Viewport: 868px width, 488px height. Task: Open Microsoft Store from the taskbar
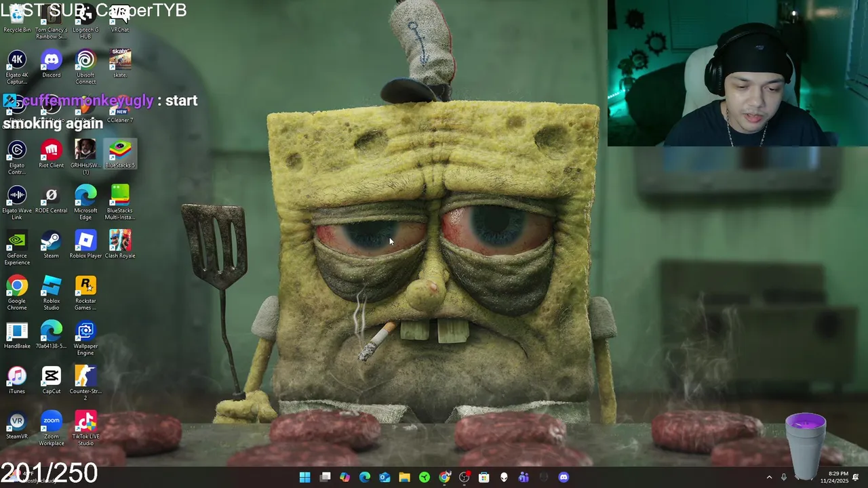point(484,477)
